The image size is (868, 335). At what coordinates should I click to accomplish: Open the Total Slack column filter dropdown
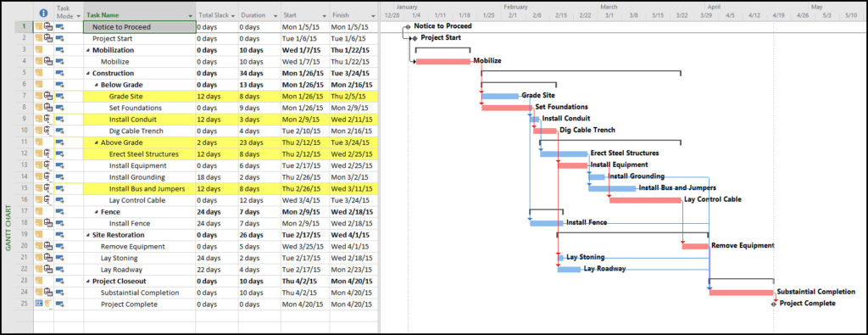(233, 15)
